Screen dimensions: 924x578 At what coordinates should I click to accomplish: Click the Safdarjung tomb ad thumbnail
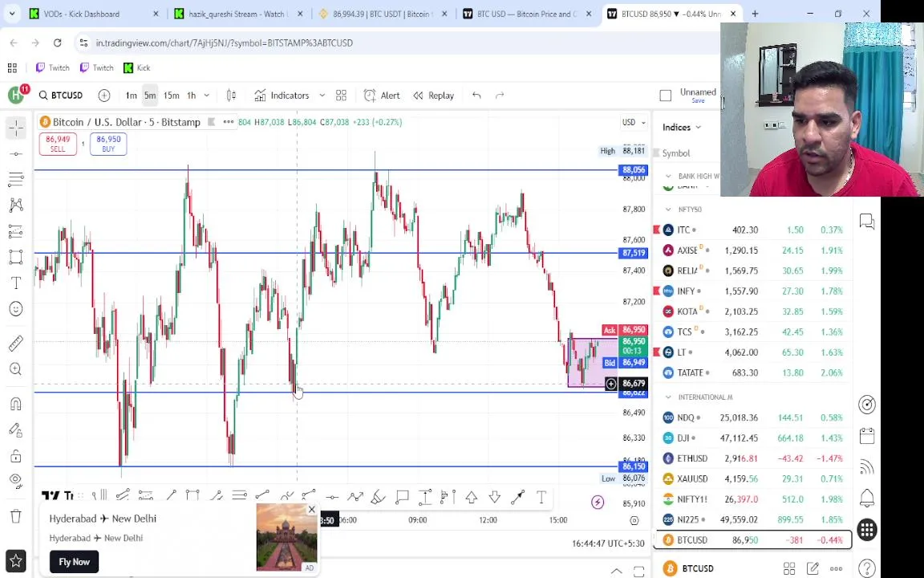click(286, 537)
